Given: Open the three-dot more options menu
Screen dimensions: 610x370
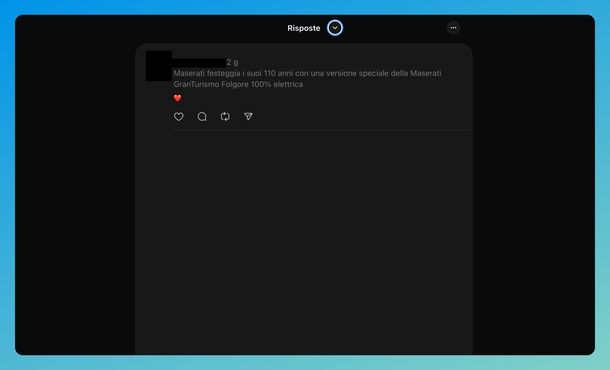Looking at the screenshot, I should coord(453,28).
